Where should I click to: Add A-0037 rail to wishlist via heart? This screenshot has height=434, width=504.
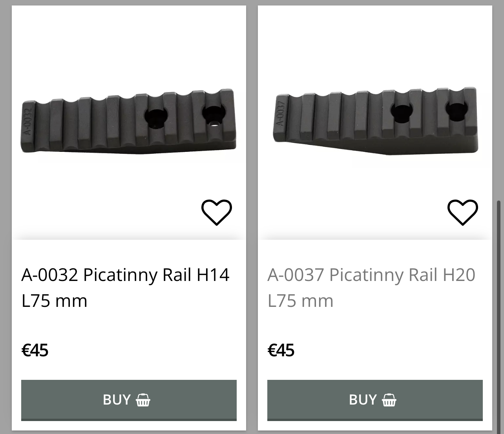click(463, 212)
